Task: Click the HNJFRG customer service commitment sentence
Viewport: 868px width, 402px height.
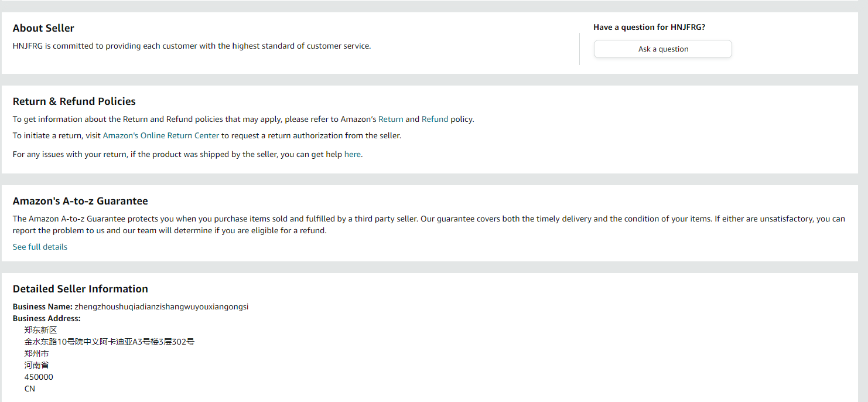Action: (x=192, y=46)
